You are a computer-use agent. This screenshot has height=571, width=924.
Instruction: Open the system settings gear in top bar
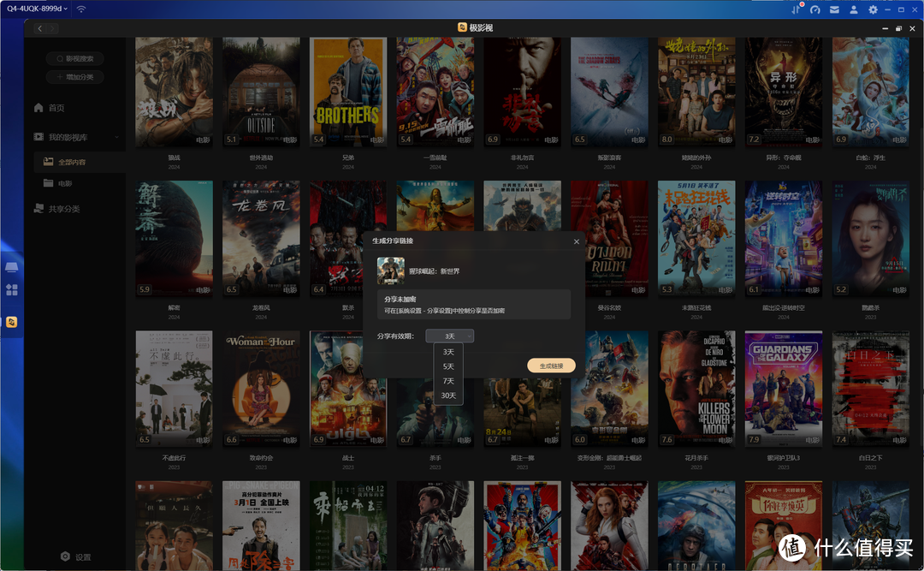[x=873, y=9]
